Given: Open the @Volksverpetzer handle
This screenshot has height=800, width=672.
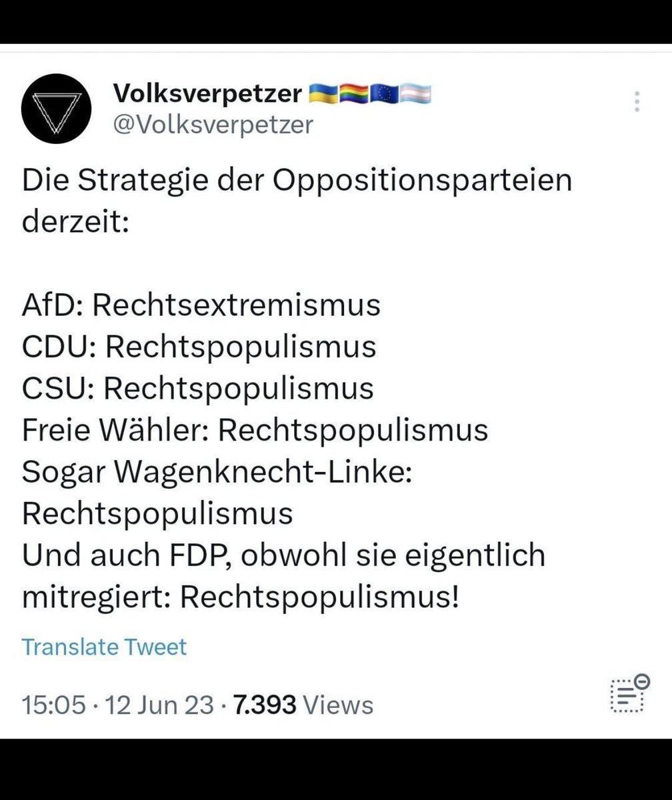Looking at the screenshot, I should pyautogui.click(x=213, y=125).
